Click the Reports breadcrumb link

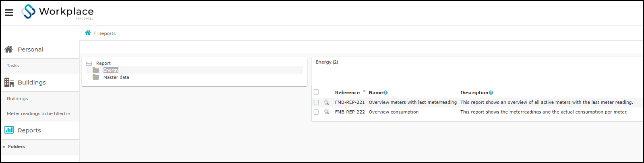tap(107, 33)
